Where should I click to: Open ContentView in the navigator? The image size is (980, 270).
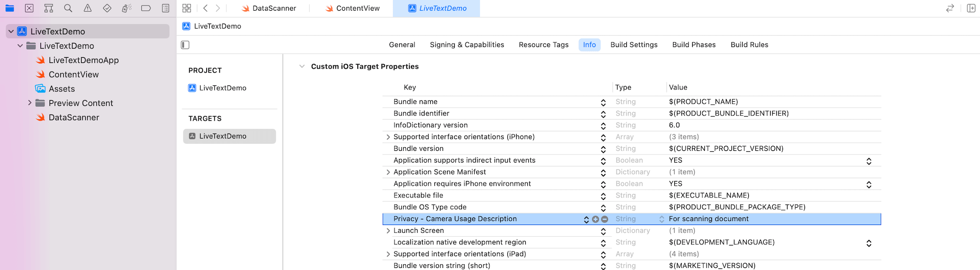click(73, 75)
